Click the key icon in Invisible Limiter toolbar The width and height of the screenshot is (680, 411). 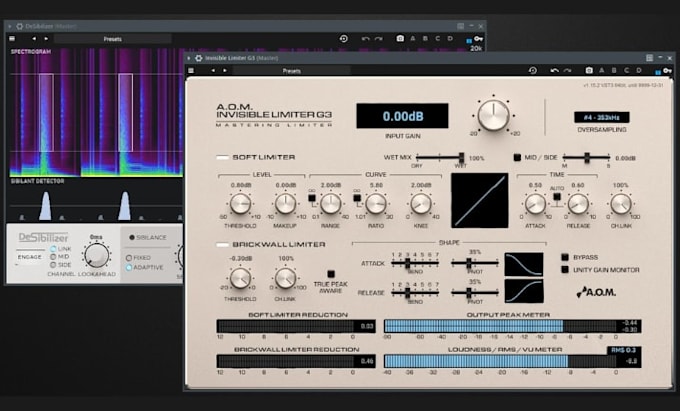(667, 71)
